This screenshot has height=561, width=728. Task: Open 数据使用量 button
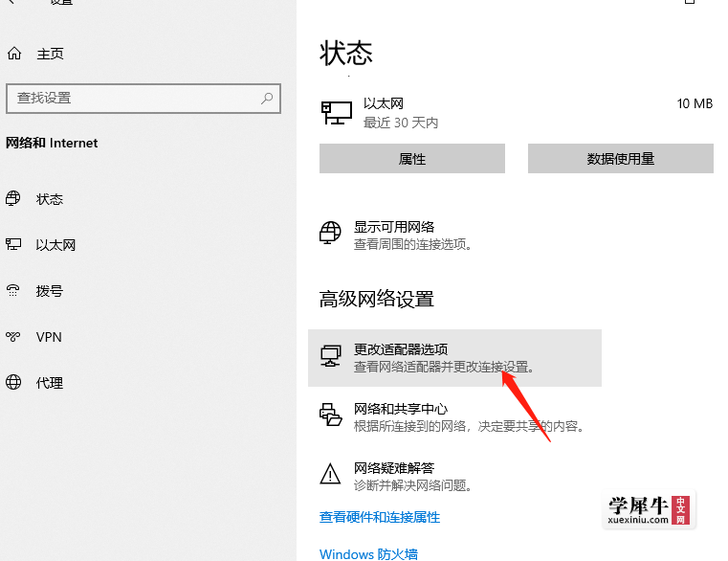click(621, 159)
